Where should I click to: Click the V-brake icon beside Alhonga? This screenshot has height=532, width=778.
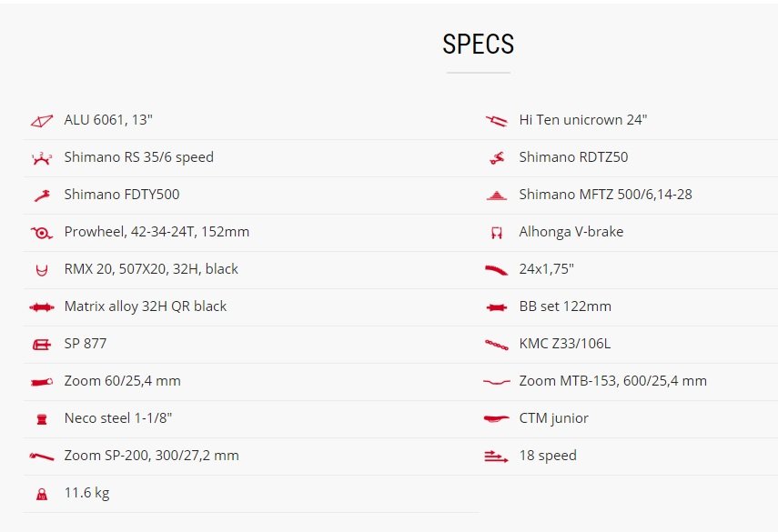[497, 233]
